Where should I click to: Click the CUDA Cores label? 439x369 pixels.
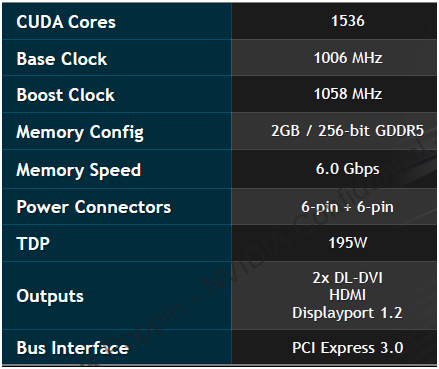click(x=66, y=22)
